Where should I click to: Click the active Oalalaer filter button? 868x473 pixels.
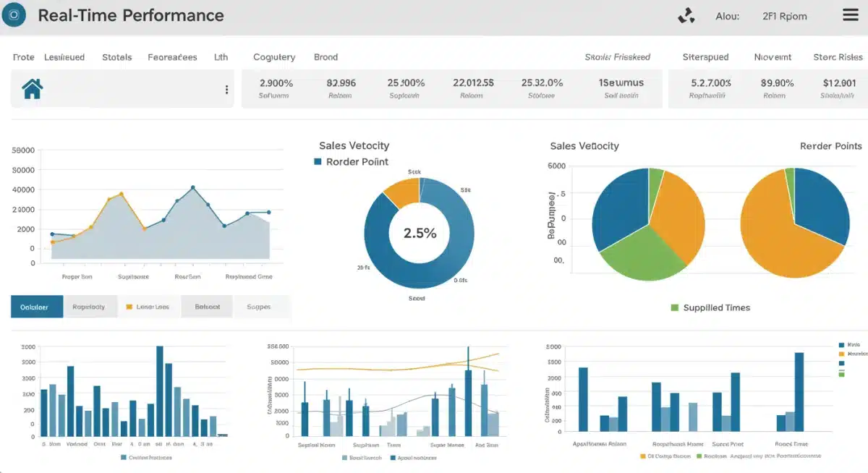point(36,306)
